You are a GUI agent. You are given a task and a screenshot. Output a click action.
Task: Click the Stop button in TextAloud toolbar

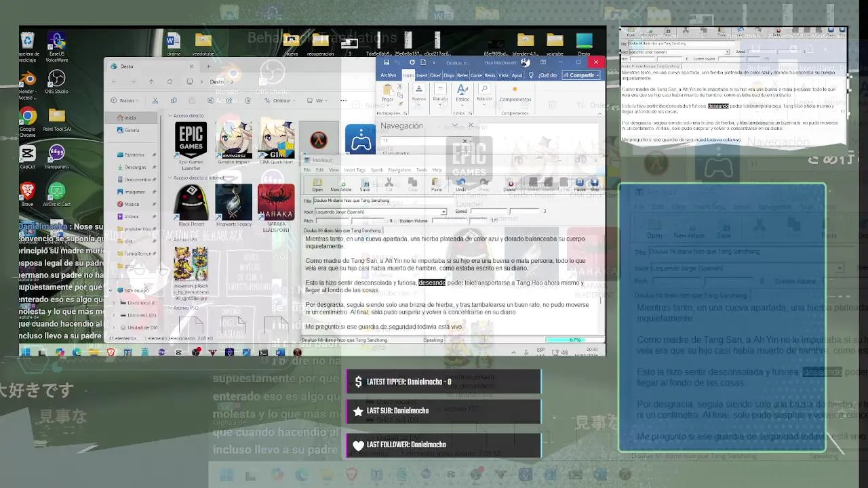595,183
